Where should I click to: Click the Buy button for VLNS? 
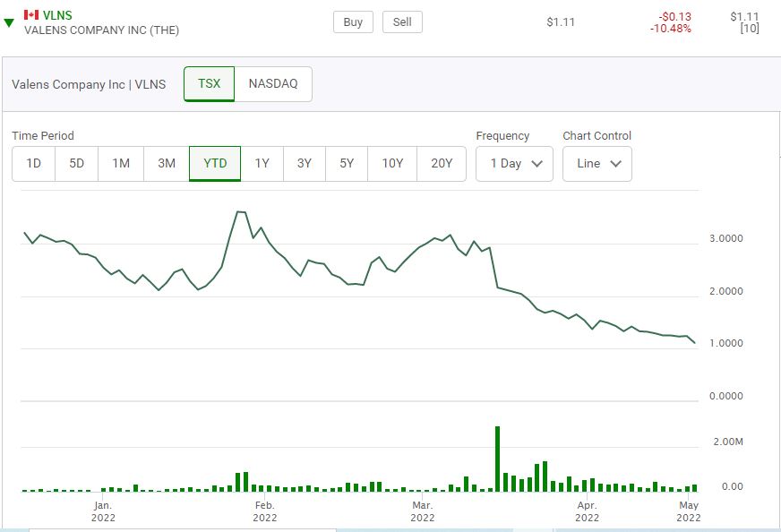pyautogui.click(x=353, y=21)
